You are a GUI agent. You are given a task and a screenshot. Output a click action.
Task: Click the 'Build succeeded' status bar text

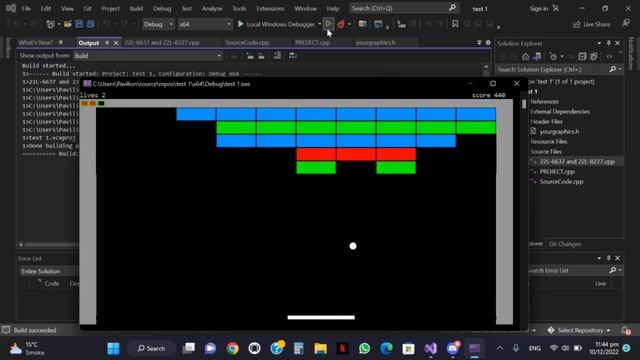(x=35, y=330)
